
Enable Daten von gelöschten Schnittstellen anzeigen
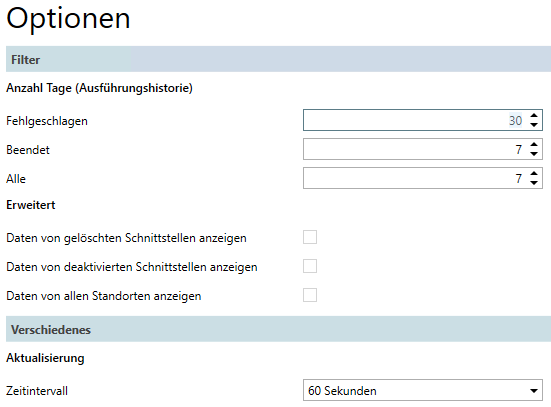click(310, 237)
